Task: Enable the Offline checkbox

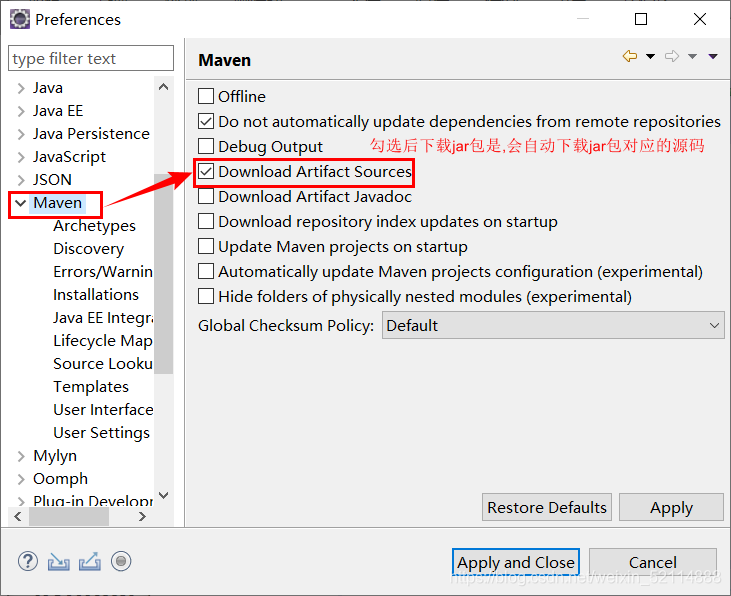Action: (206, 96)
